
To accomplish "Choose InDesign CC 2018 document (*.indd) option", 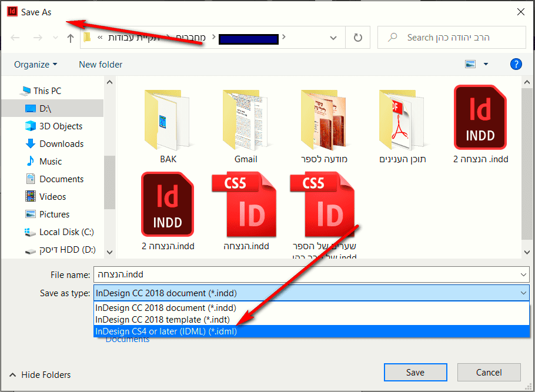I will [311, 308].
